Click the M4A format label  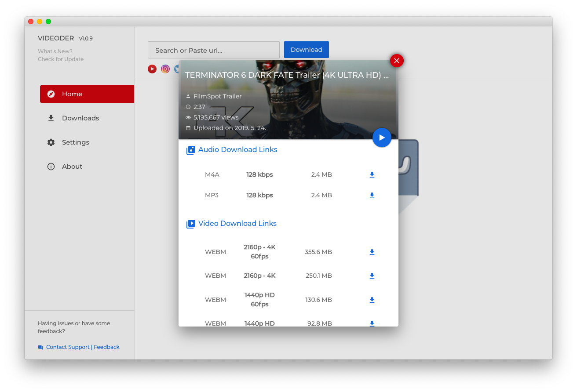[212, 174]
